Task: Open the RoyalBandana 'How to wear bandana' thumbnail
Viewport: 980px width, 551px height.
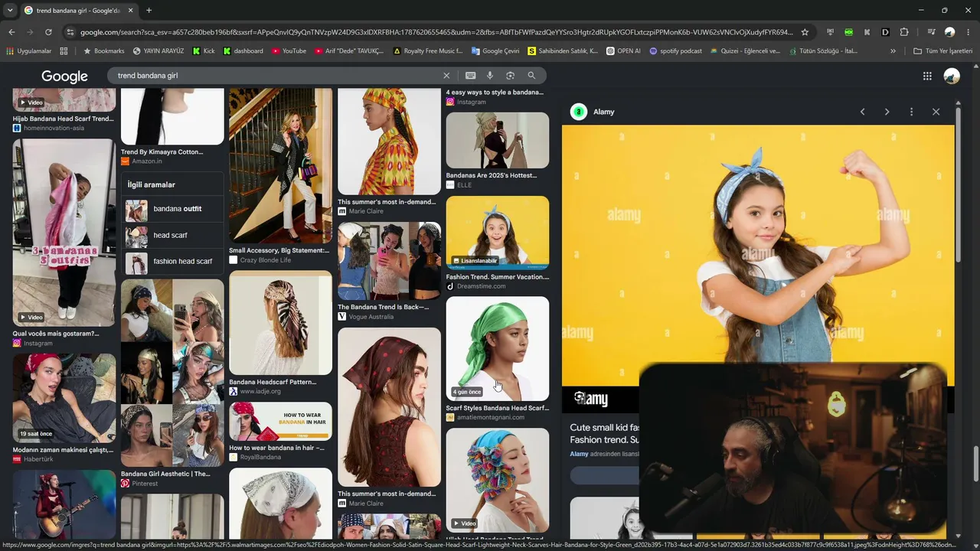Action: [x=280, y=422]
